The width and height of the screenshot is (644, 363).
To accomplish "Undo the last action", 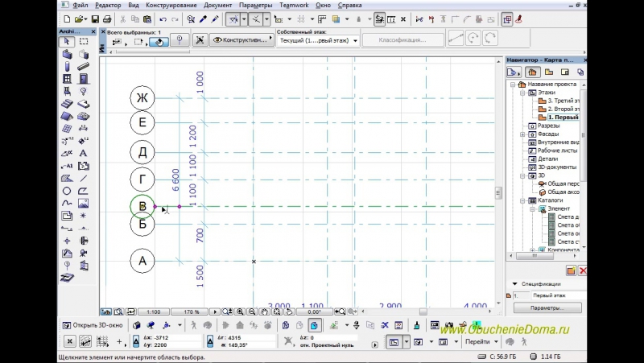I will pyautogui.click(x=163, y=19).
